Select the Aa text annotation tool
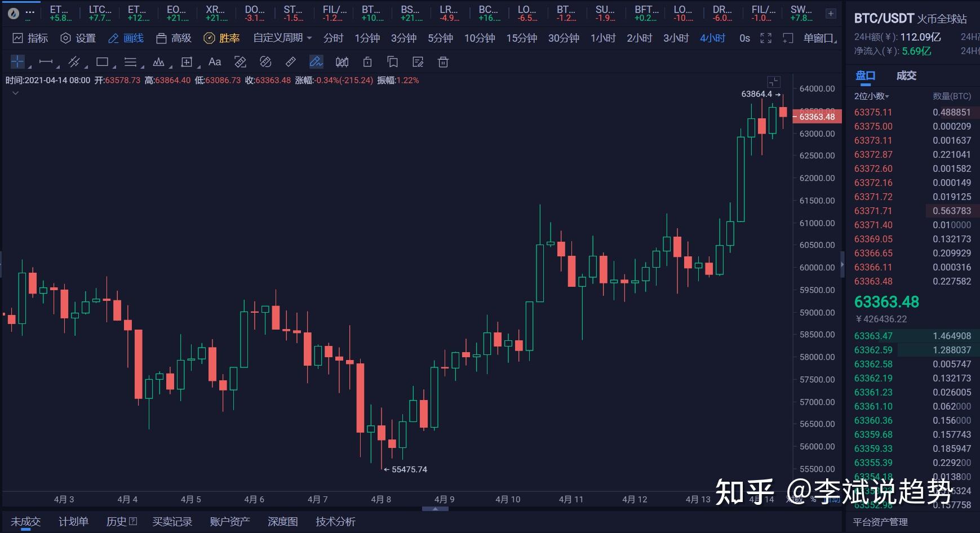Image resolution: width=980 pixels, height=533 pixels. 215,61
